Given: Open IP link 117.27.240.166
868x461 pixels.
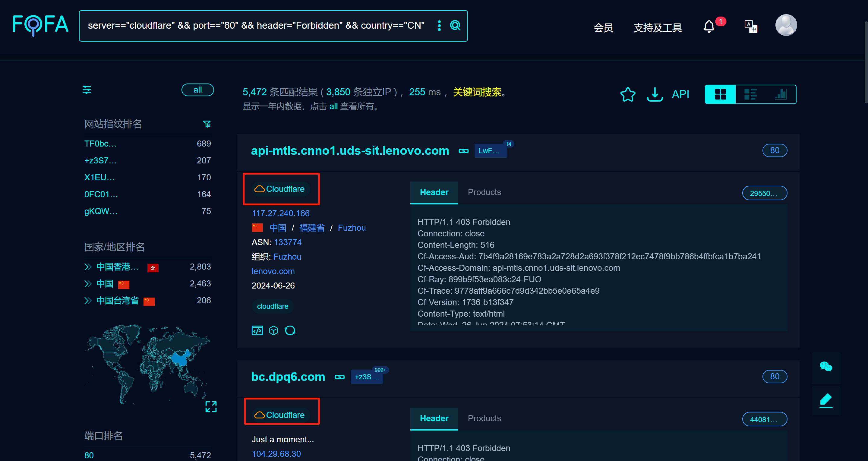Looking at the screenshot, I should pyautogui.click(x=280, y=213).
